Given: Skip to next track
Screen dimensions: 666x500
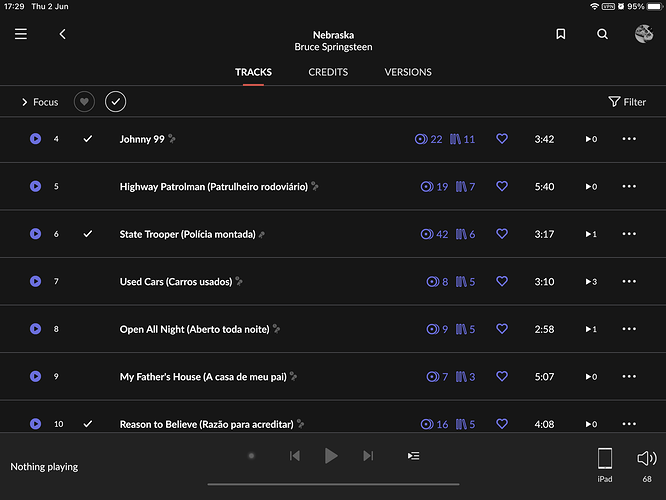Looking at the screenshot, I should coord(368,456).
